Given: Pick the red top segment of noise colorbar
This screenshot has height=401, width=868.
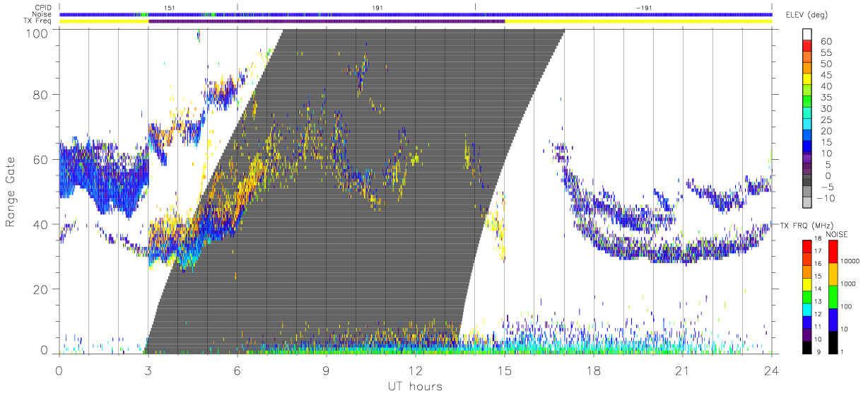Looking at the screenshot, I should pos(833,252).
